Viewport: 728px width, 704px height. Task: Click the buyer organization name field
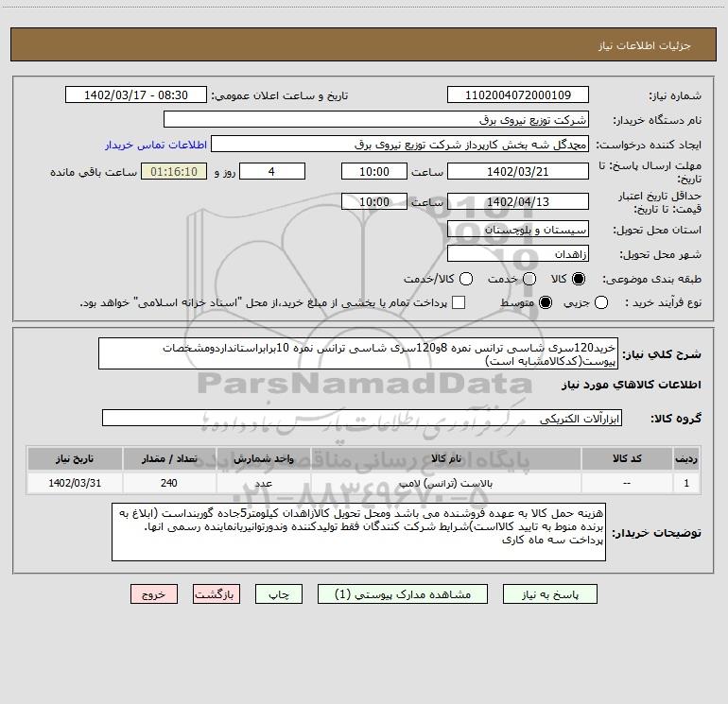pos(376,120)
